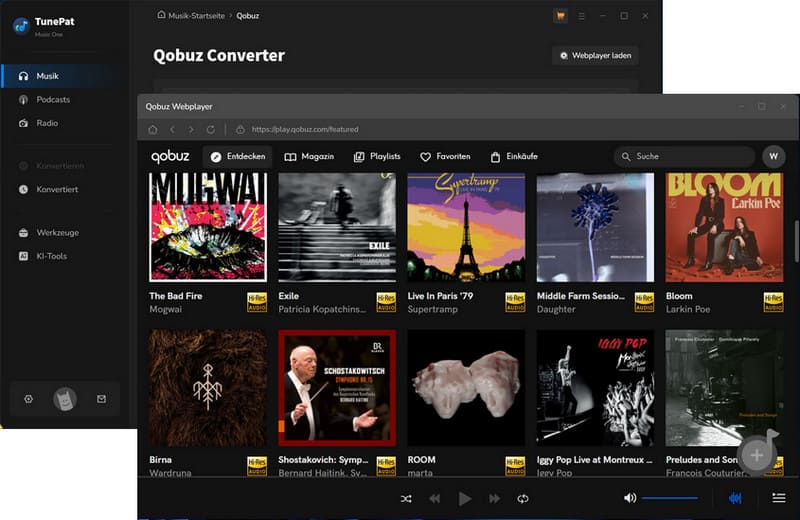Screen dimensions: 800x520
Task: Skip to previous track
Action: pyautogui.click(x=434, y=499)
